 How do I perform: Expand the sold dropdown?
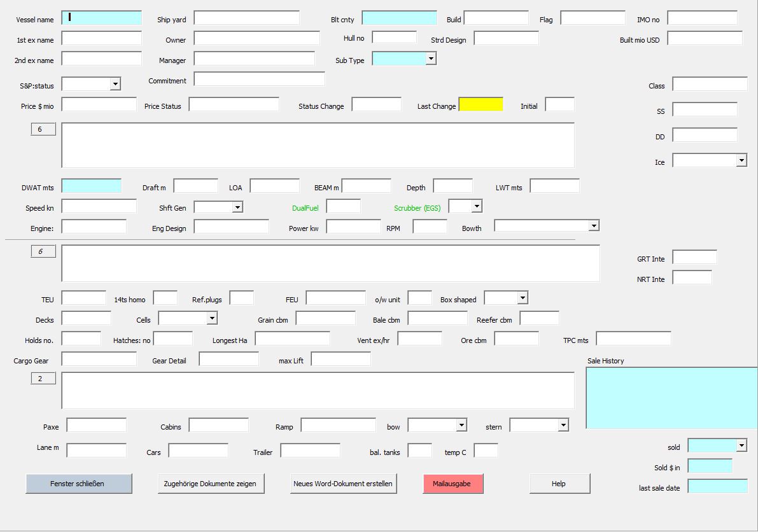pyautogui.click(x=741, y=445)
